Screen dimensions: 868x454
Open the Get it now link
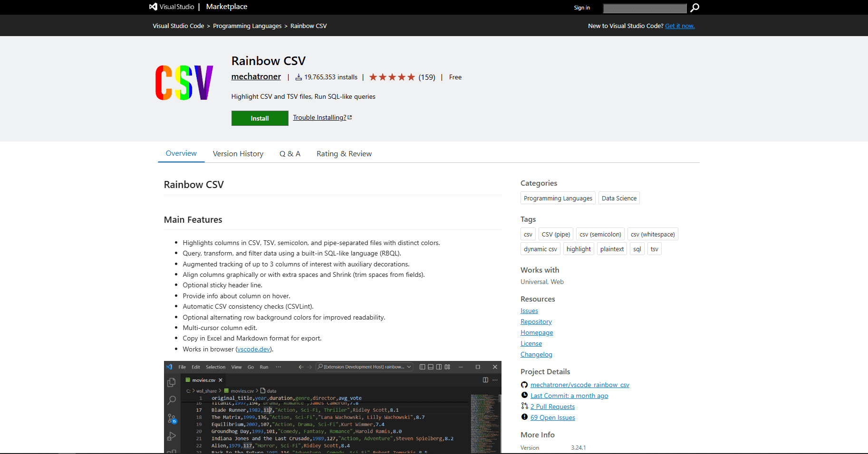679,26
